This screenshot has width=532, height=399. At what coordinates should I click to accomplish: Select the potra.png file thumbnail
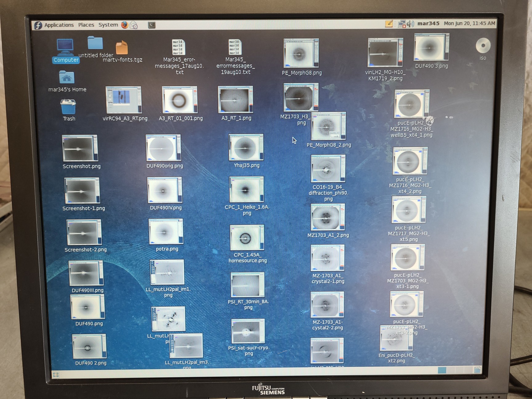click(x=166, y=232)
